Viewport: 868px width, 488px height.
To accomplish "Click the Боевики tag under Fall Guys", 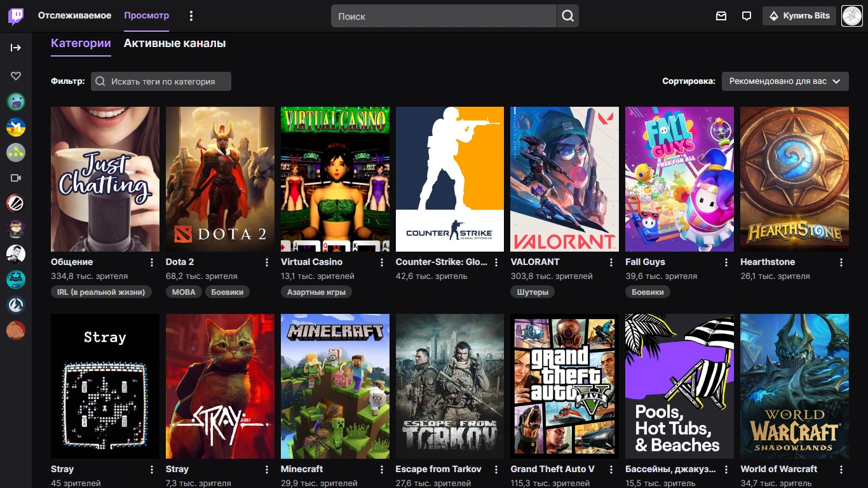I will pos(648,292).
